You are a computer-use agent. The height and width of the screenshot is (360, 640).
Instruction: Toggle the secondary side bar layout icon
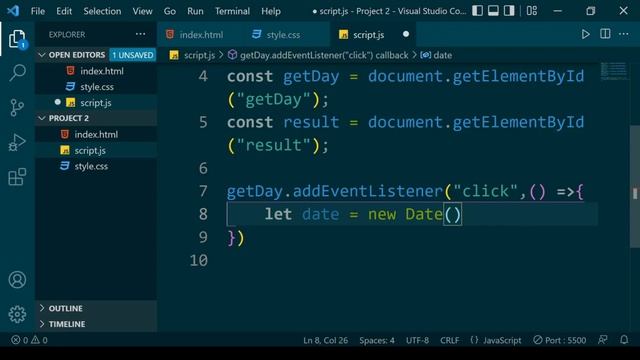tap(509, 11)
